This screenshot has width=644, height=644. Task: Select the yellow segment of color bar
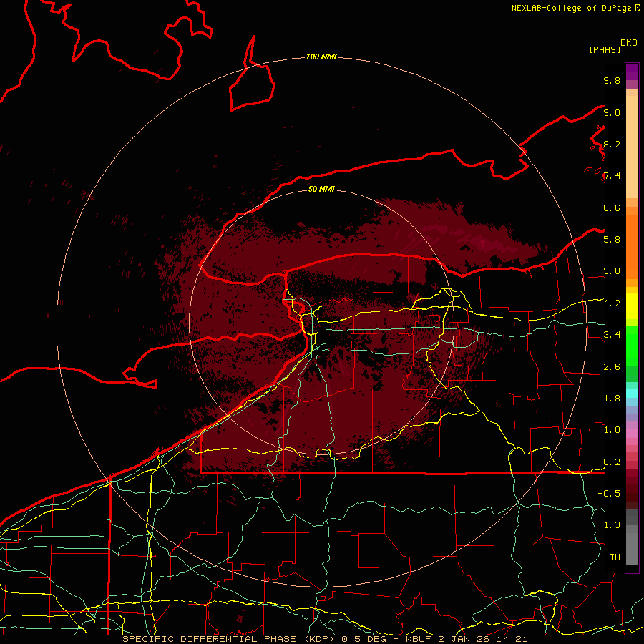click(x=632, y=306)
